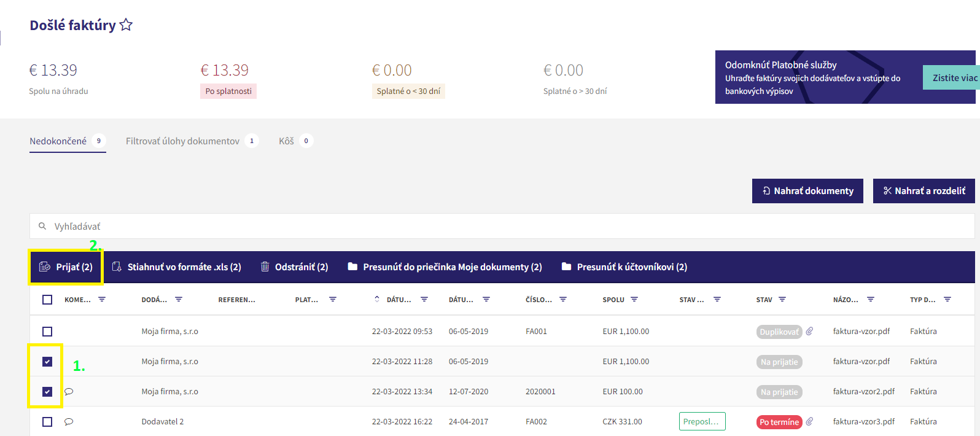Toggle the select-all header checkbox
The image size is (980, 436).
47,300
